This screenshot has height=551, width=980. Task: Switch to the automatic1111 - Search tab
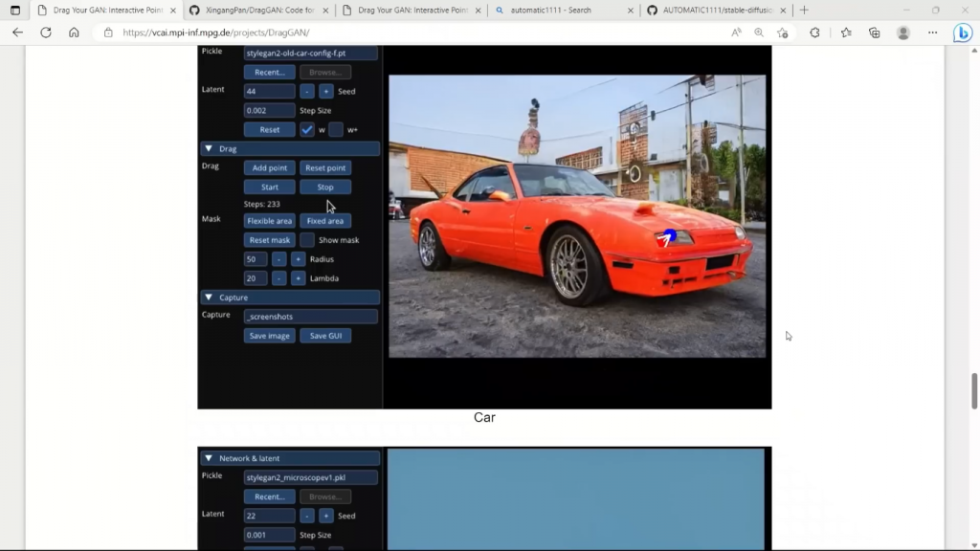tap(560, 10)
